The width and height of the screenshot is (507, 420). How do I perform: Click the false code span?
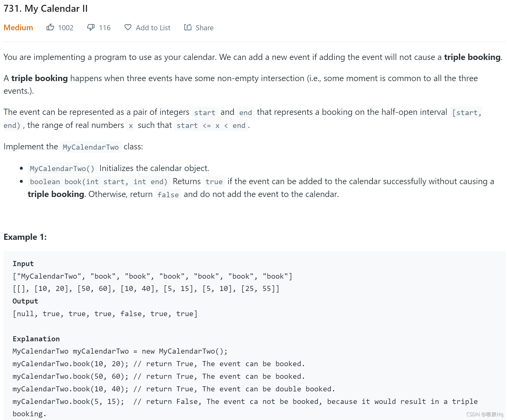point(168,195)
